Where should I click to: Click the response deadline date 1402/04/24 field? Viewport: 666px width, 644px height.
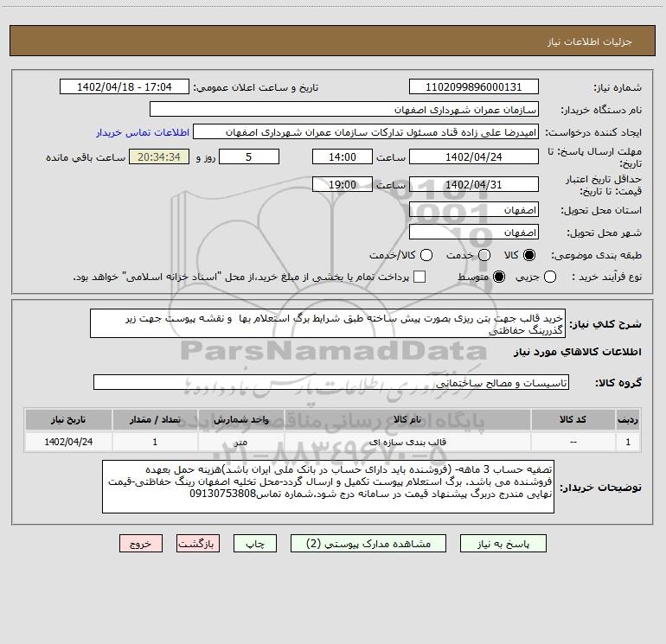[x=474, y=156]
